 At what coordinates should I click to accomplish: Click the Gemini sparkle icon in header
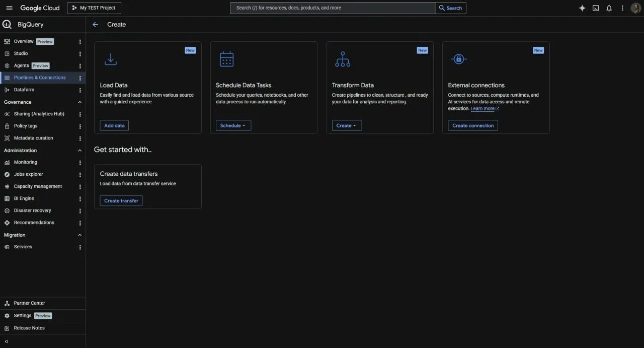click(582, 8)
